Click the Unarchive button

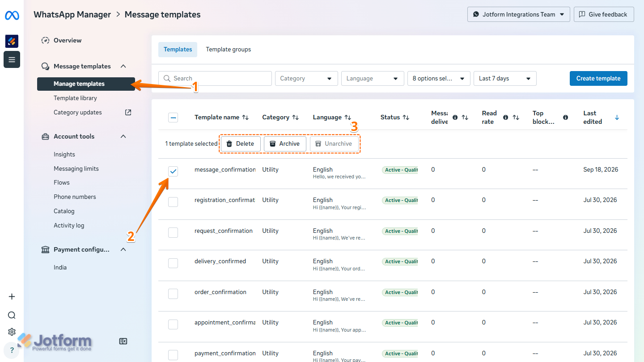[x=334, y=144]
